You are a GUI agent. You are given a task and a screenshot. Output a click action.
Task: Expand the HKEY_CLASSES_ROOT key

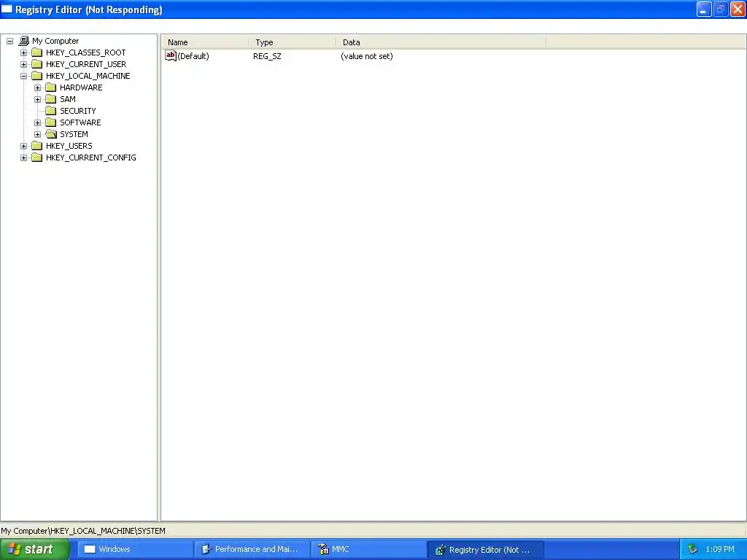click(23, 52)
